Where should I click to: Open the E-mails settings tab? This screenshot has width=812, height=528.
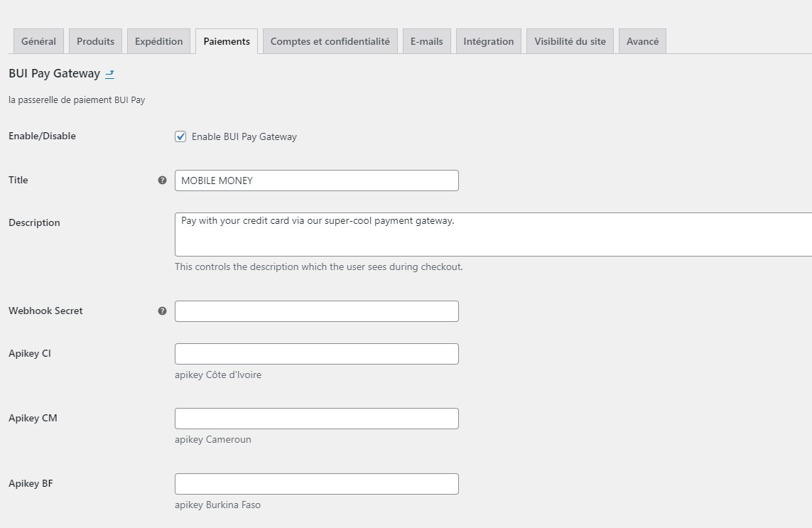(x=426, y=41)
